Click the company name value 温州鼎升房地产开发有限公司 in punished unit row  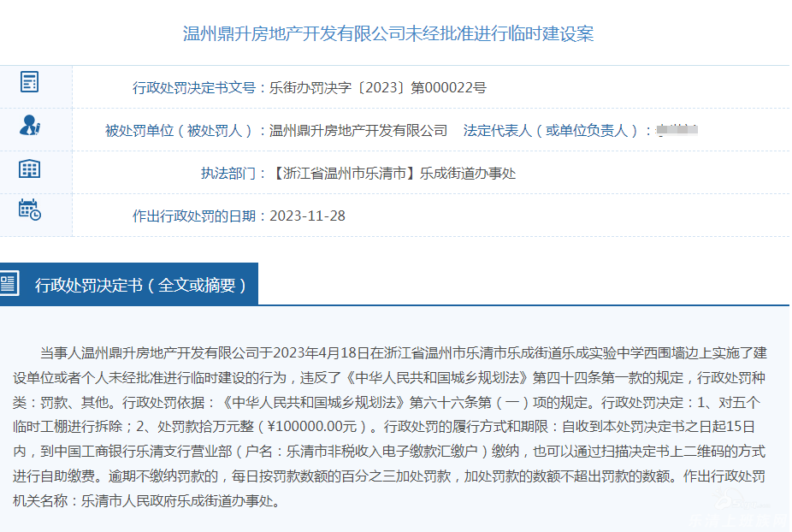(358, 131)
